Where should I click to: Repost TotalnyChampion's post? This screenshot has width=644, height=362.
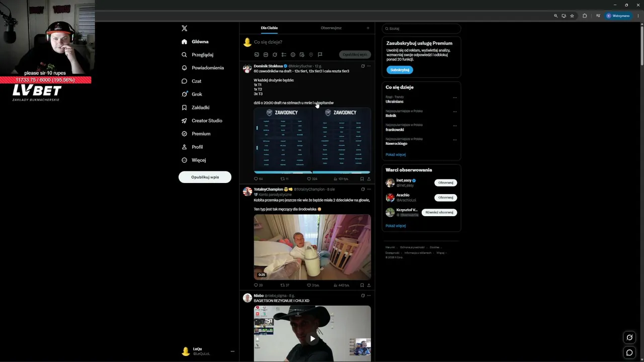pyautogui.click(x=284, y=286)
